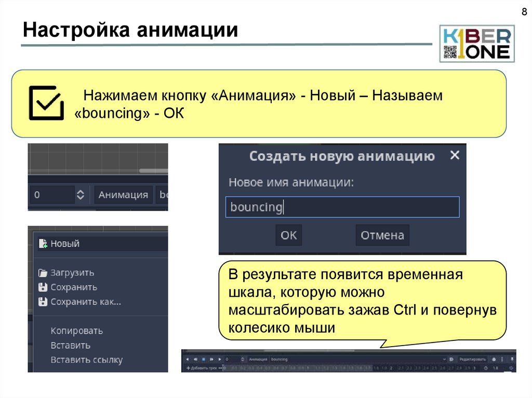
Task: Open the small Анимация menu in the timeline strip
Action: click(x=258, y=360)
